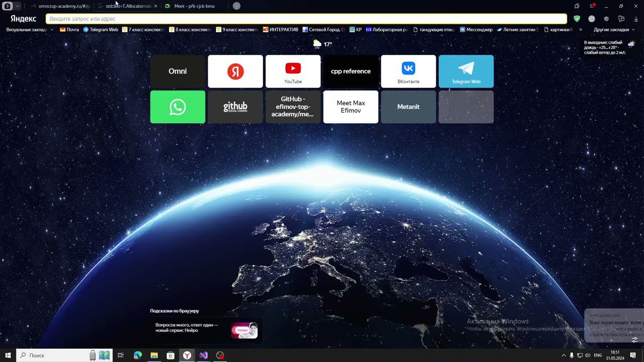Open the ИНТЕРАКТИВ bookmark
This screenshot has width=644, height=362.
click(281, 30)
